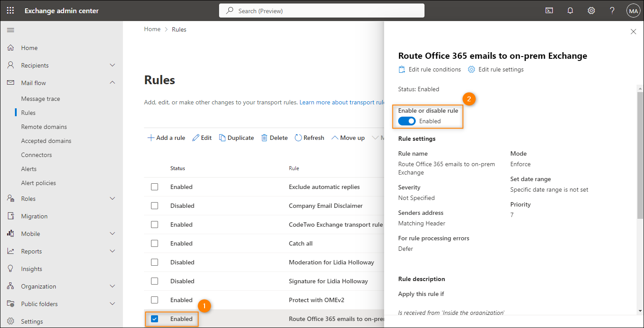Open Cloud Shell icon in header
Image resolution: width=644 pixels, height=328 pixels.
pyautogui.click(x=549, y=11)
